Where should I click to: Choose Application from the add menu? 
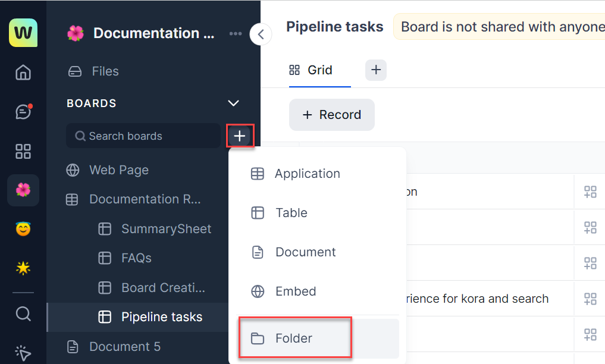[x=307, y=174]
